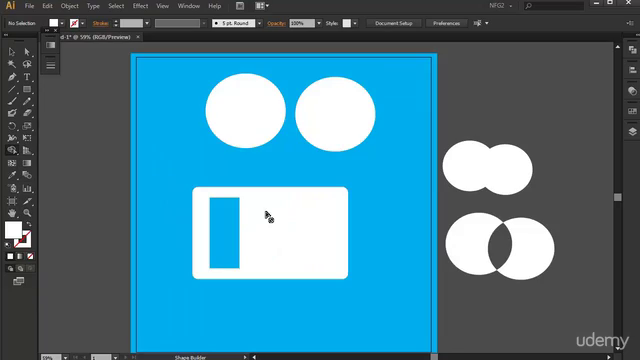Set paint mode to Color

[10, 256]
